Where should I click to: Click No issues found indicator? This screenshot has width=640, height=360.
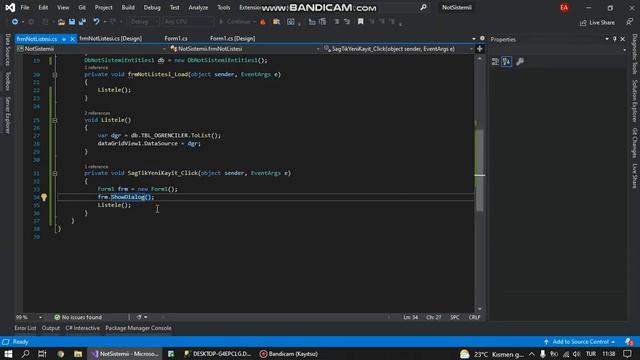click(78, 317)
